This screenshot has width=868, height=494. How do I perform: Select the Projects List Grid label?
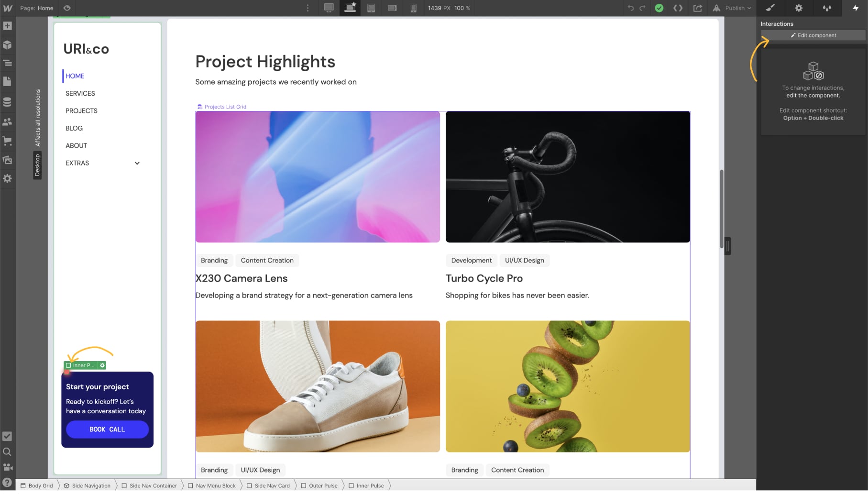(222, 107)
